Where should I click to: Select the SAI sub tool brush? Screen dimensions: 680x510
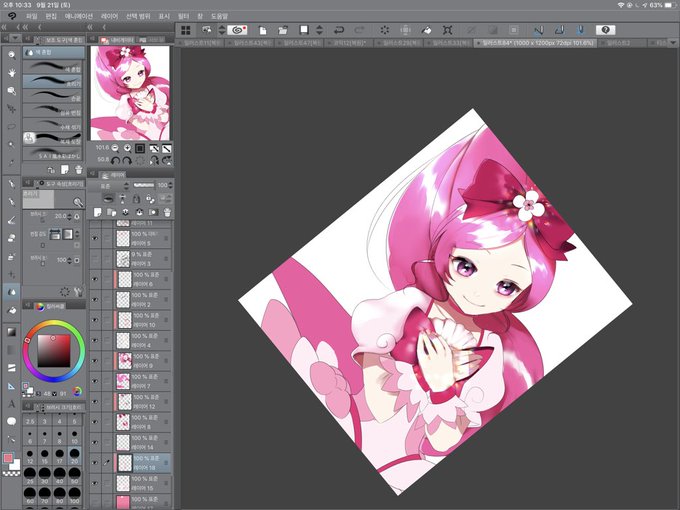click(52, 154)
